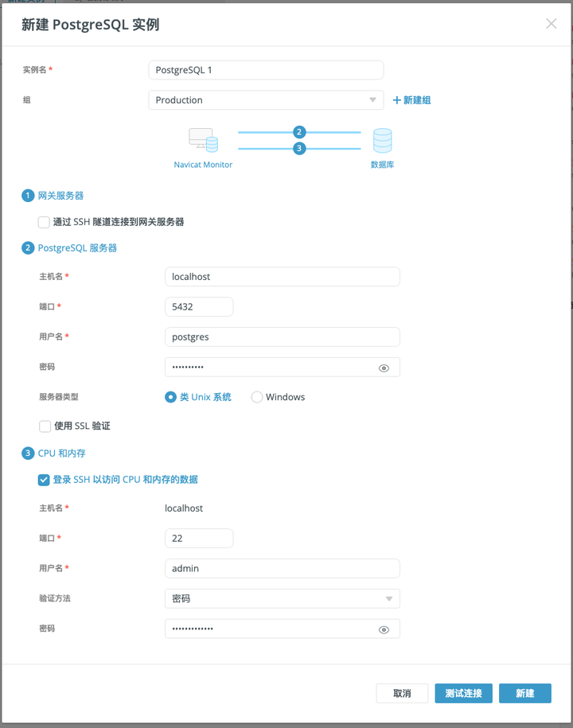Viewport: 573px width, 728px height.
Task: Click the PostgreSQL server 密码 field
Action: pos(283,368)
